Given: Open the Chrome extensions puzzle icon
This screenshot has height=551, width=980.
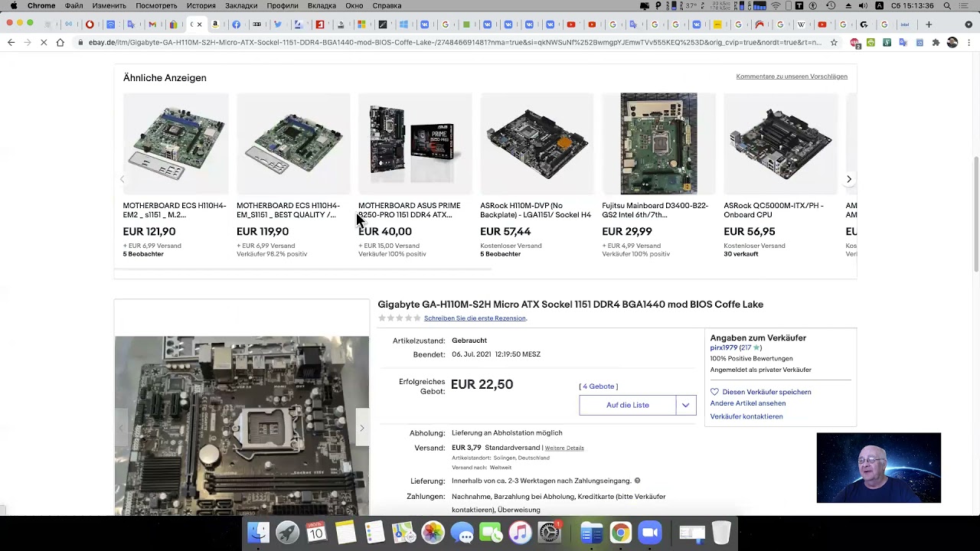Looking at the screenshot, I should click(x=936, y=43).
